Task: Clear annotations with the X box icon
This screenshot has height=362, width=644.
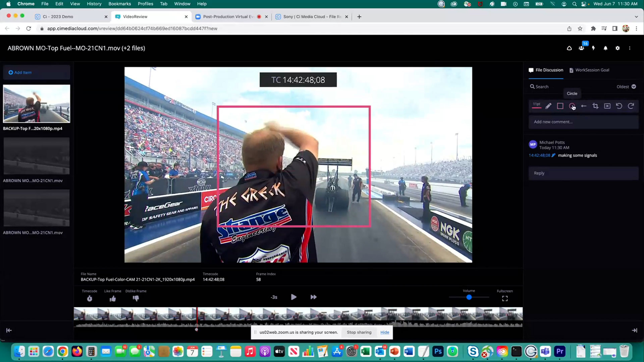Action: 607,106
